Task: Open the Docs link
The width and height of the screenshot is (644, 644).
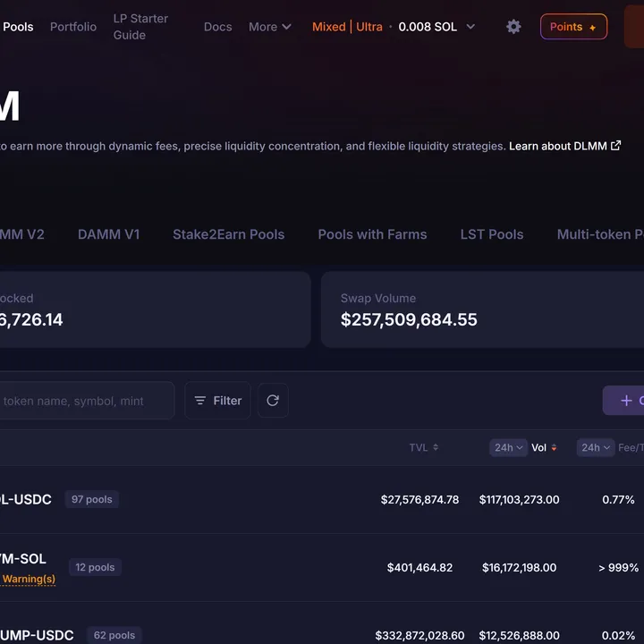Action: pos(217,27)
